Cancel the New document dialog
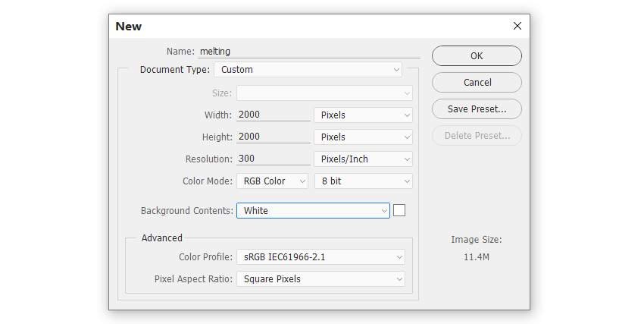Image resolution: width=644 pixels, height=324 pixels. coord(477,82)
